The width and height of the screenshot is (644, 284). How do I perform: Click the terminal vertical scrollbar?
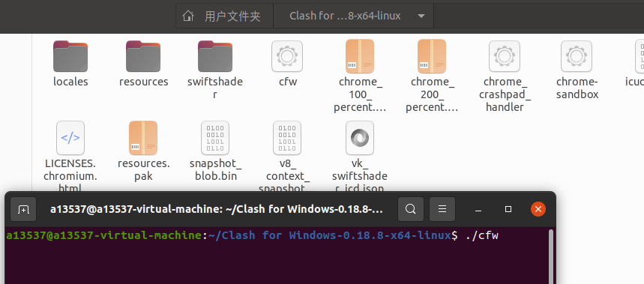[x=551, y=256]
